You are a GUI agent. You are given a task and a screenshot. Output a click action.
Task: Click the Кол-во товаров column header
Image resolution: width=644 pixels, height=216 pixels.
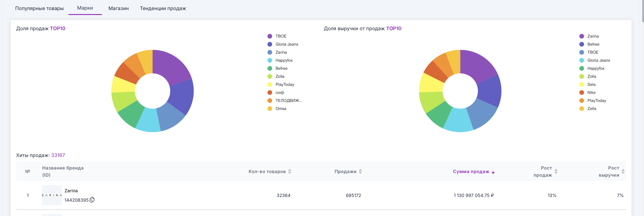click(267, 171)
